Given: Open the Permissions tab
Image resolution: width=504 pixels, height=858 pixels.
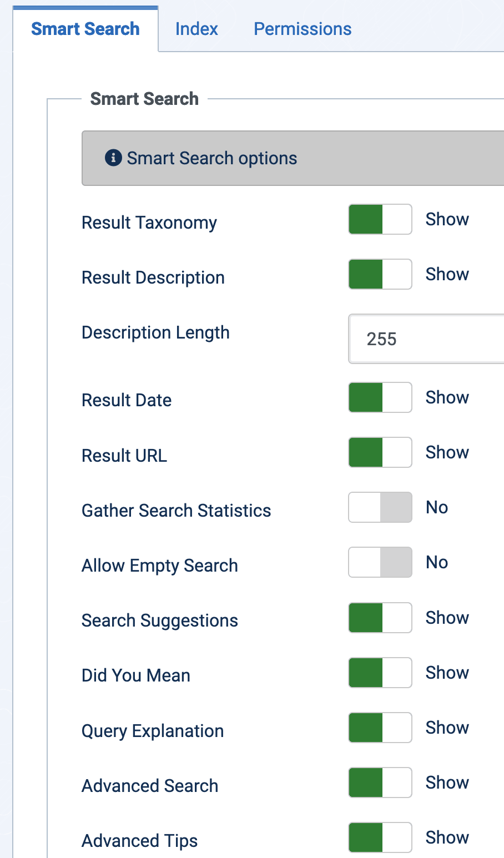Looking at the screenshot, I should (x=303, y=29).
